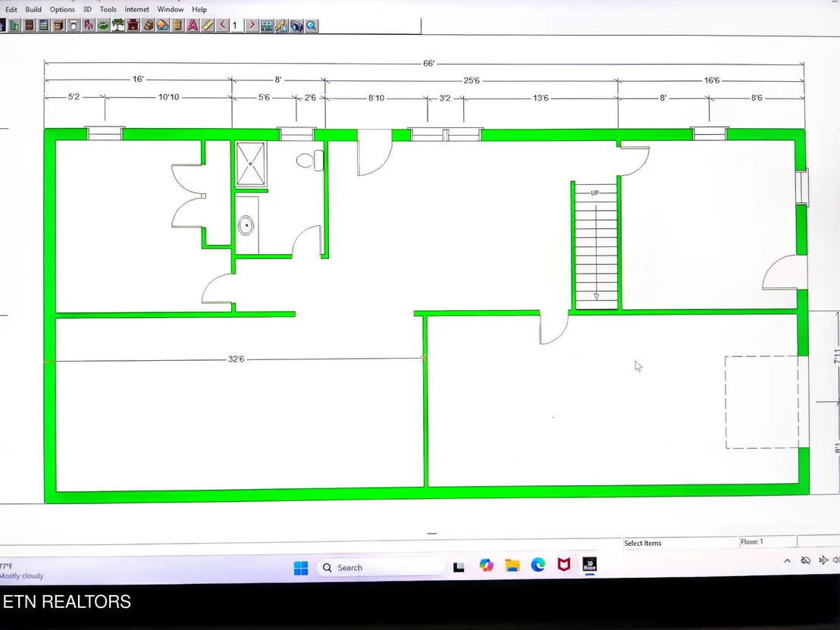Select the Door mode toolbar icon
Image resolution: width=840 pixels, height=630 pixels.
click(30, 25)
